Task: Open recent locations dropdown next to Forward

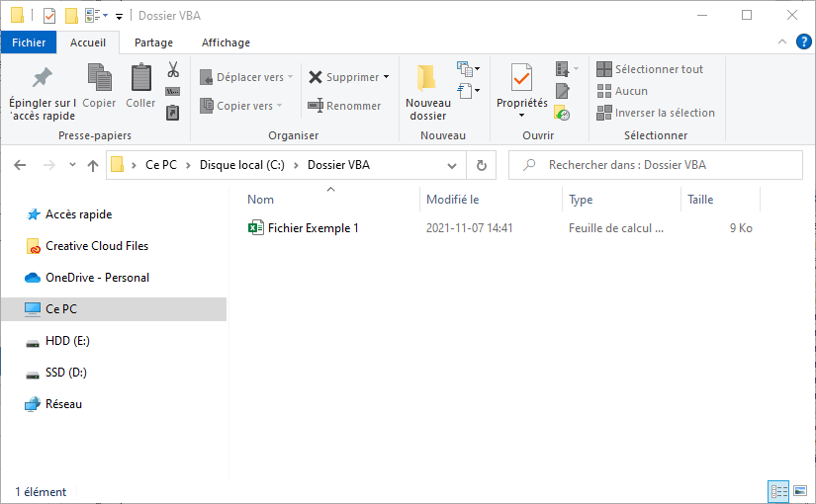Action: click(x=72, y=165)
